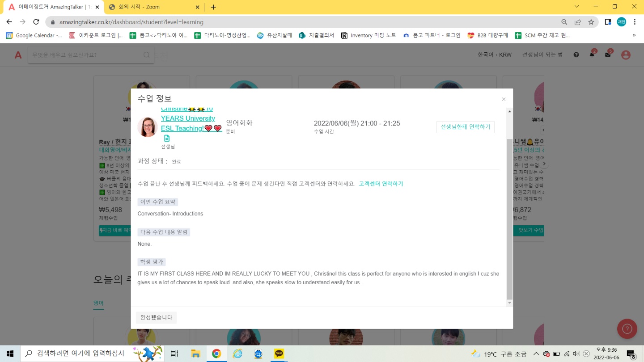The width and height of the screenshot is (644, 362).
Task: Click the next-arrow on the teacher carousel
Action: point(544,164)
